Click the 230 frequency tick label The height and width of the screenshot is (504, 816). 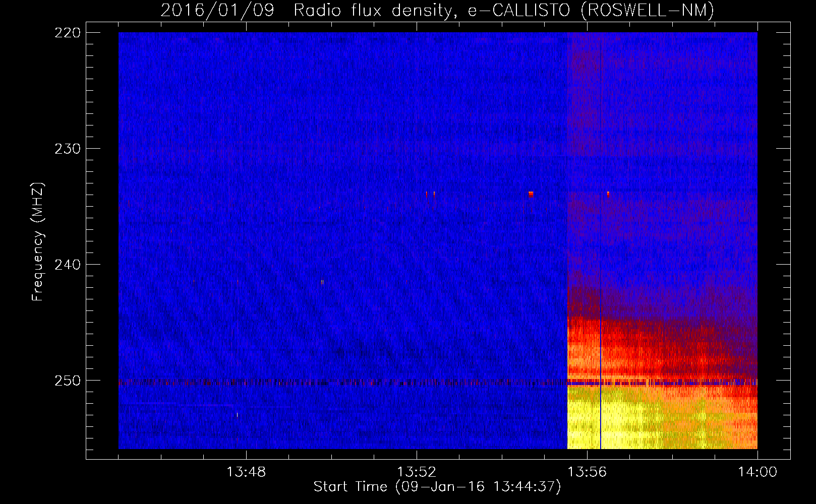[68, 149]
